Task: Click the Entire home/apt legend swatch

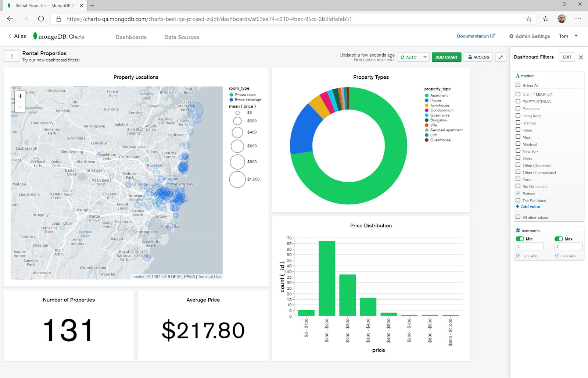Action: (x=231, y=100)
